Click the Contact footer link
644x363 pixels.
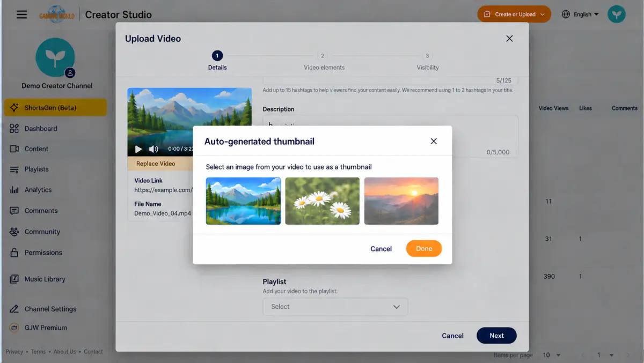pyautogui.click(x=93, y=352)
